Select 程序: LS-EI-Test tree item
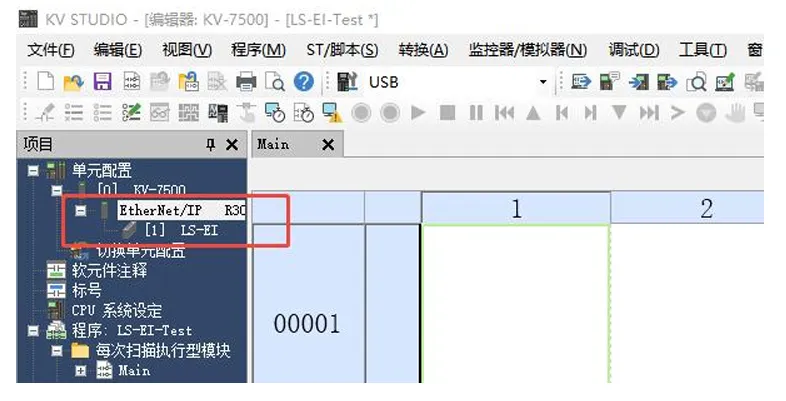This screenshot has width=786, height=401. [132, 331]
